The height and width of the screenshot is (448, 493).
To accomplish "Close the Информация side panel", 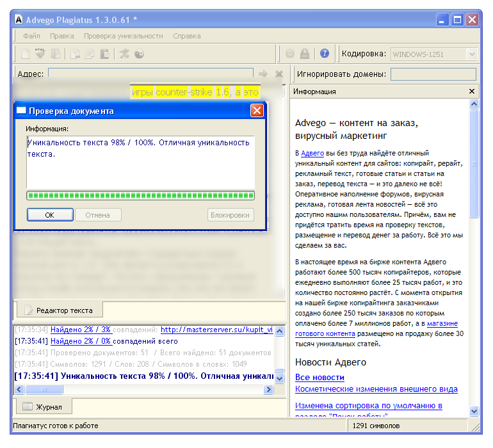I will [472, 91].
